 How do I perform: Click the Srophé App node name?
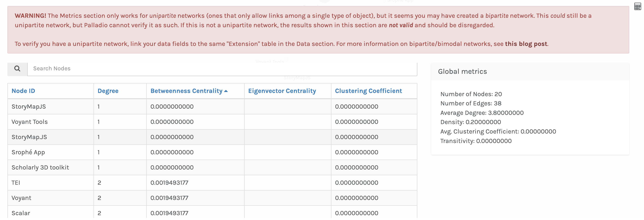[28, 152]
